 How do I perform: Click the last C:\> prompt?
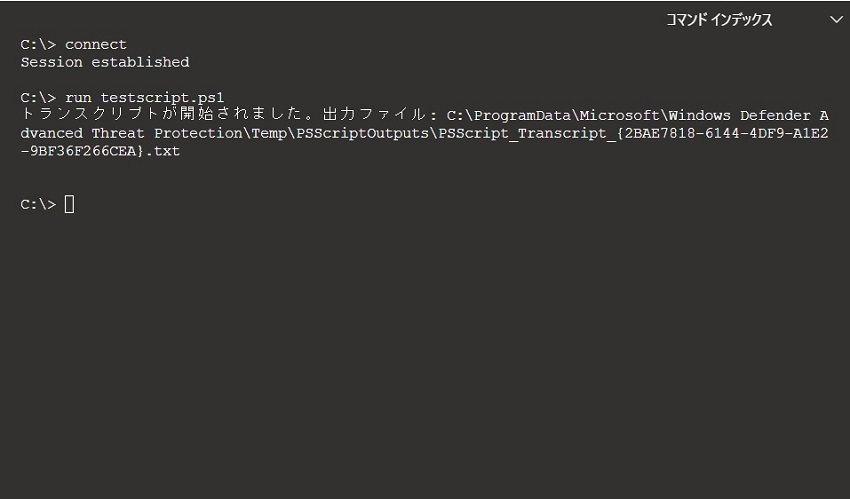(x=38, y=204)
